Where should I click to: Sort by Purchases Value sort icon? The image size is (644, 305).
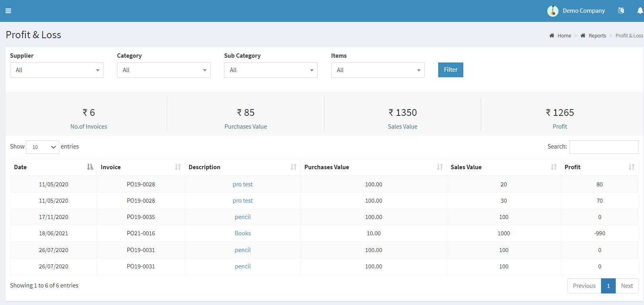[x=440, y=167]
